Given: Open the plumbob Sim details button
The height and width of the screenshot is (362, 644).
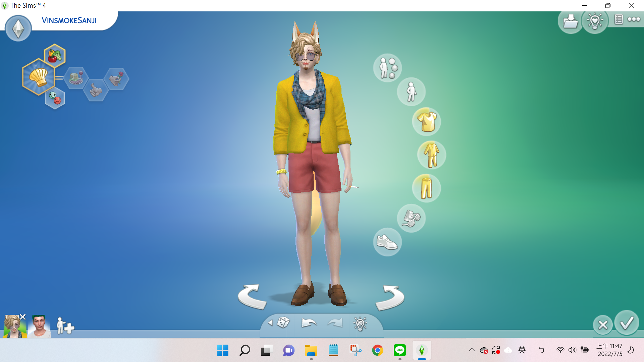Looking at the screenshot, I should click(18, 28).
